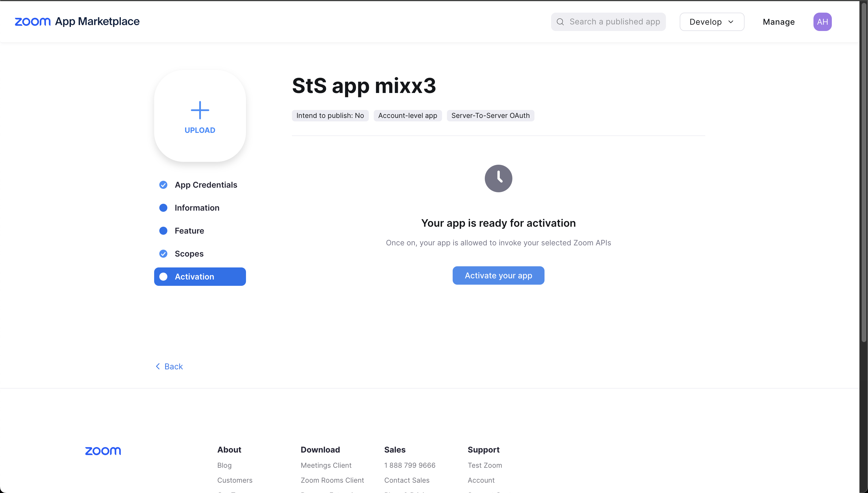Click the page vertical scrollbar
The height and width of the screenshot is (493, 868).
(864, 172)
